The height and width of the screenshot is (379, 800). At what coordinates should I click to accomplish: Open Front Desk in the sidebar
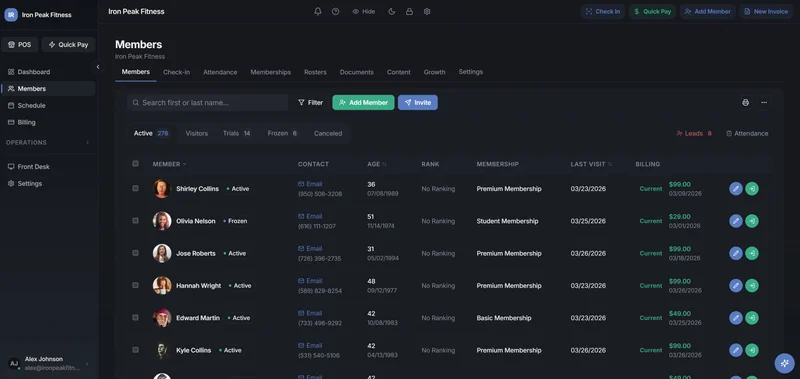pos(48,167)
